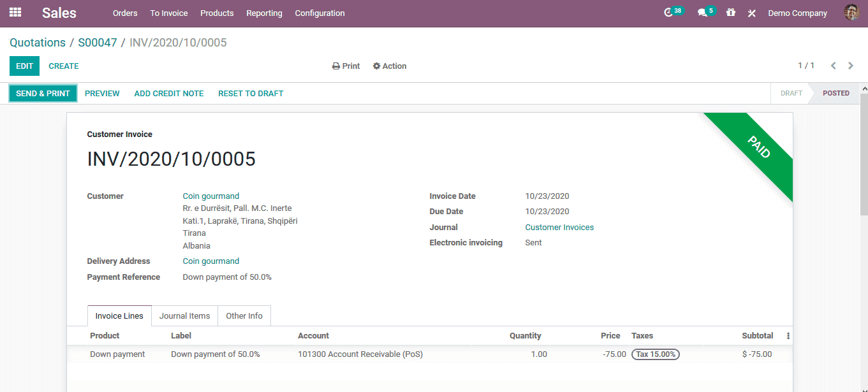Viewport: 868px width, 392px height.
Task: Click invoice number INV/2020/10/0005 heading
Action: [x=172, y=159]
